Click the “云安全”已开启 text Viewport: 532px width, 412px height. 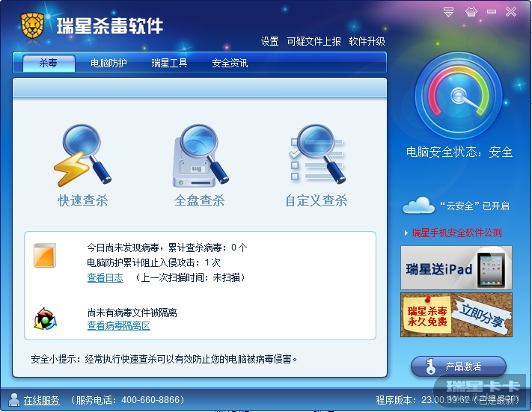[x=474, y=206]
